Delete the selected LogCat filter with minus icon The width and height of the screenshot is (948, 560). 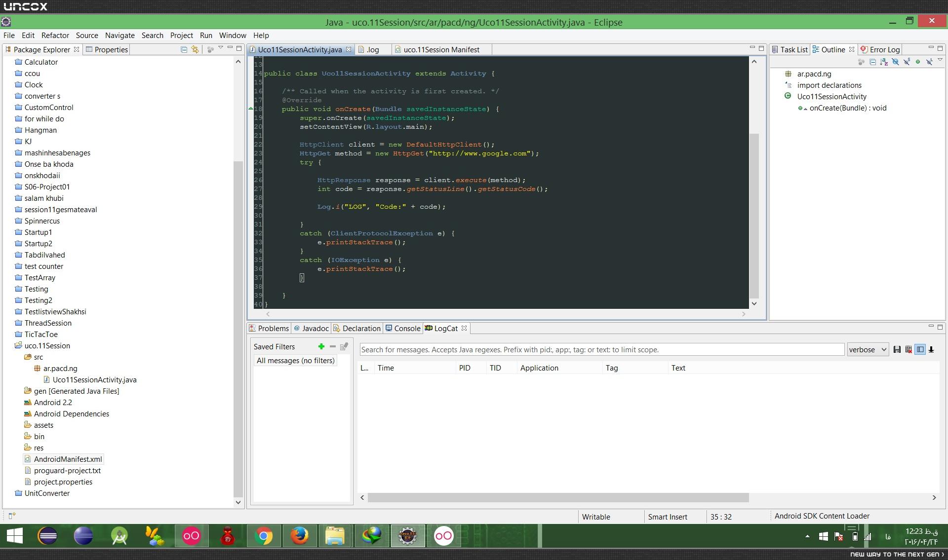pos(333,347)
